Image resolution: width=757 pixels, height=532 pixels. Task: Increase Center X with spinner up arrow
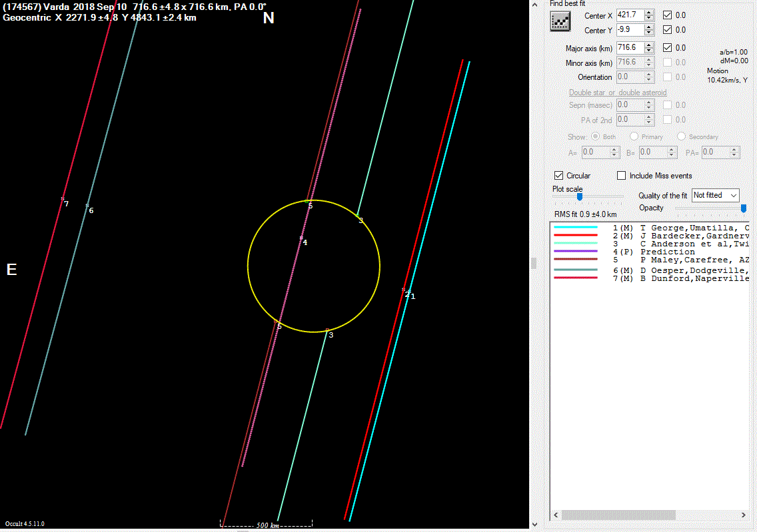649,12
